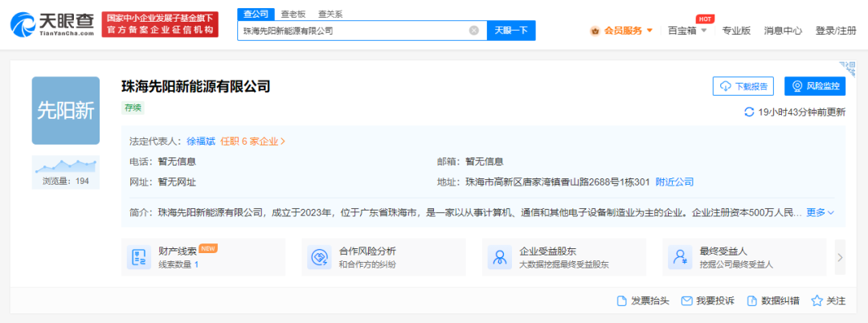Switch to the 查老板 tab
Image resolution: width=868 pixels, height=323 pixels.
tap(293, 14)
